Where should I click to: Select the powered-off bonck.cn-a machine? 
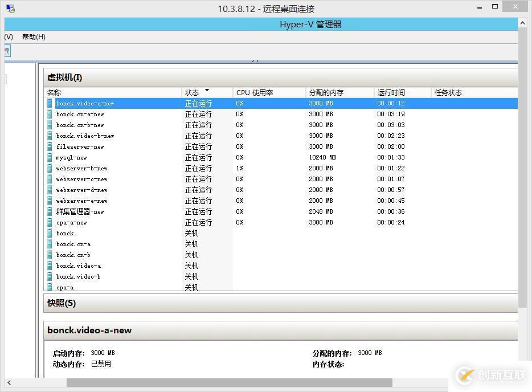(x=281, y=244)
